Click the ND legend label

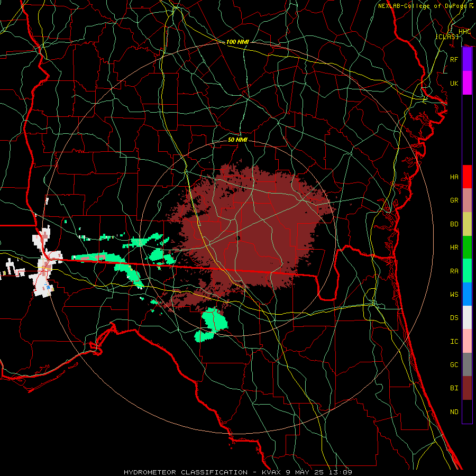pos(454,412)
